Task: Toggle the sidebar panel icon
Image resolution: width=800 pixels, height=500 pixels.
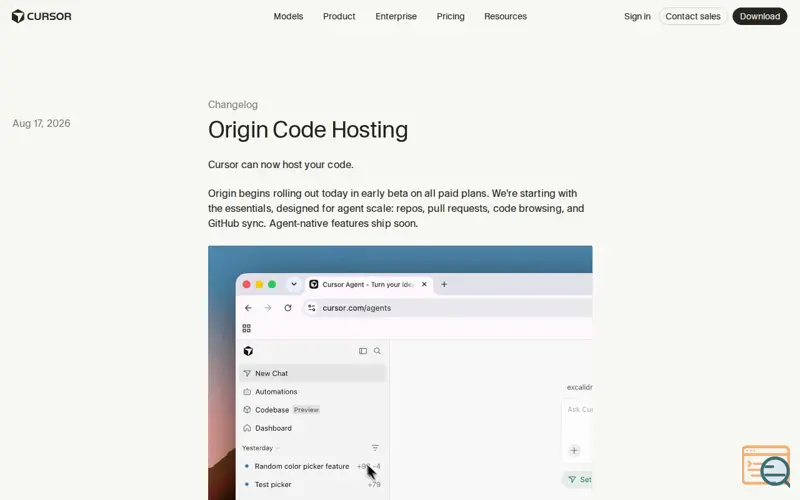Action: click(x=363, y=351)
